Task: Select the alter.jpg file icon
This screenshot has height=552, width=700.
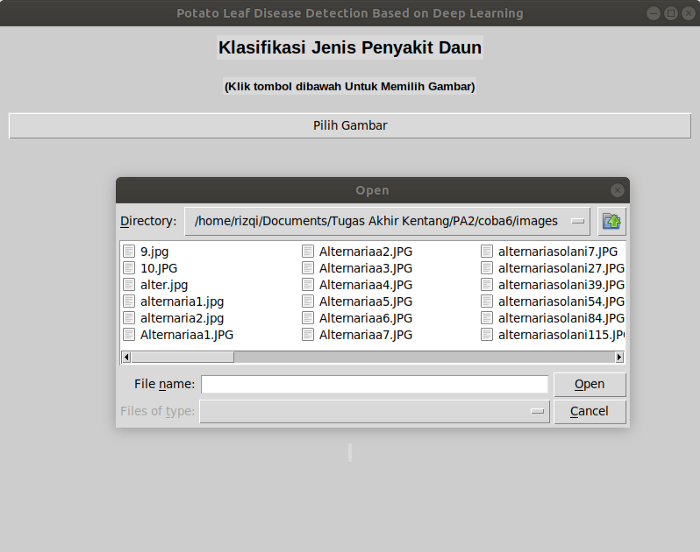Action: coord(129,285)
